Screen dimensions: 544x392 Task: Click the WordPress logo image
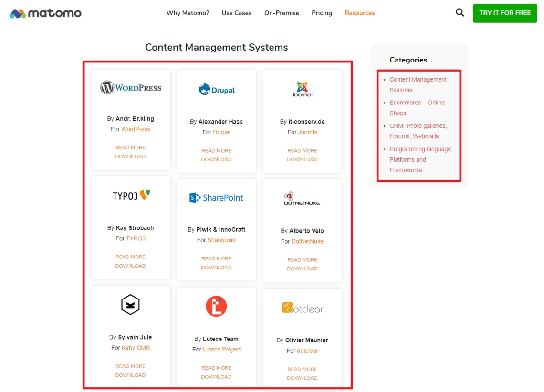click(x=131, y=88)
